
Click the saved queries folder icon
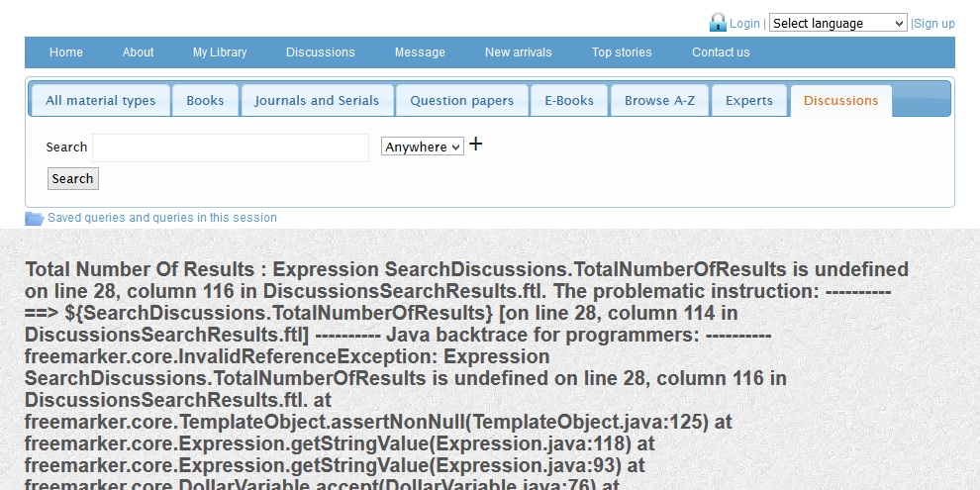click(x=34, y=219)
